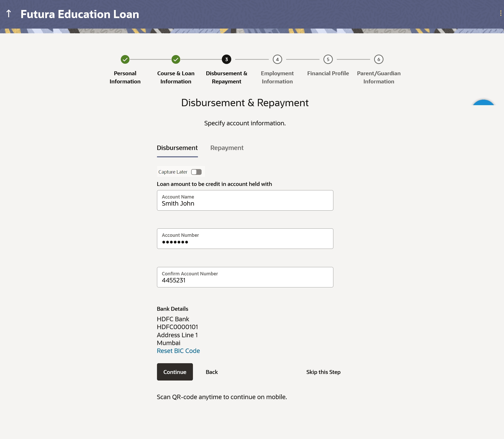
Task: Click Skip this Step
Action: click(x=323, y=372)
